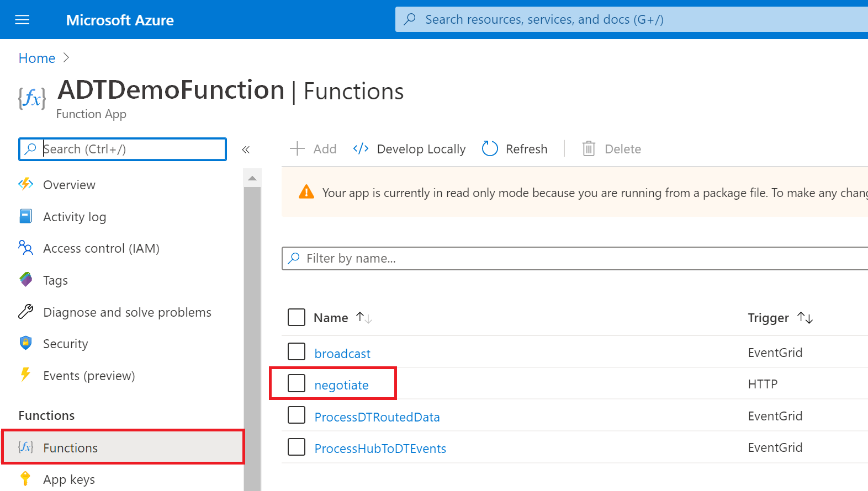868x491 pixels.
Task: Sort by the Name column header
Action: 331,318
